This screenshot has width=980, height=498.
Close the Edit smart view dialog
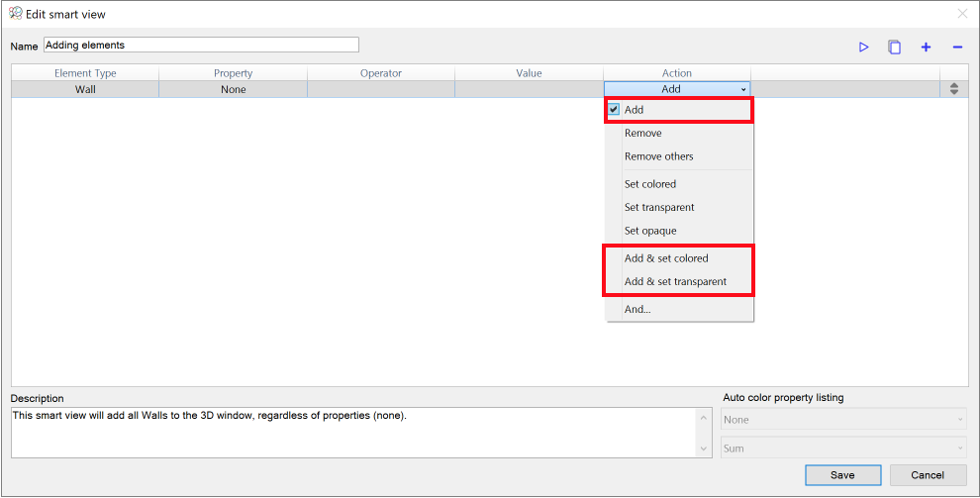point(962,13)
